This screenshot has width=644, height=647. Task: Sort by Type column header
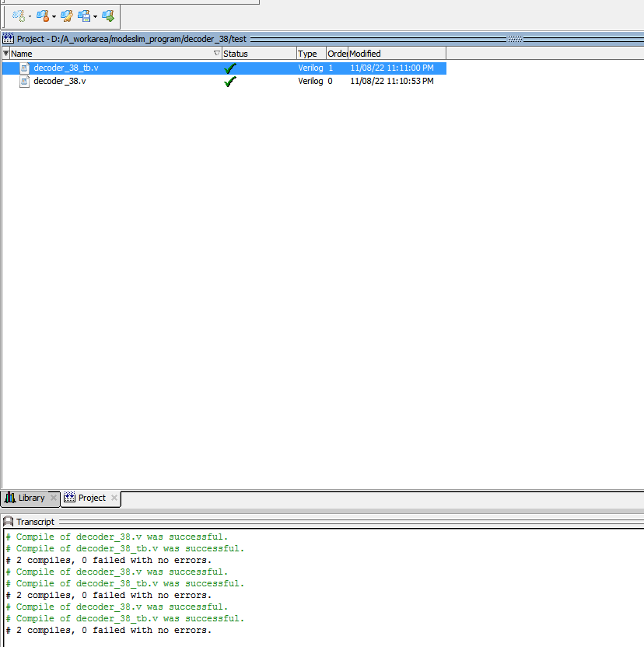pos(311,53)
